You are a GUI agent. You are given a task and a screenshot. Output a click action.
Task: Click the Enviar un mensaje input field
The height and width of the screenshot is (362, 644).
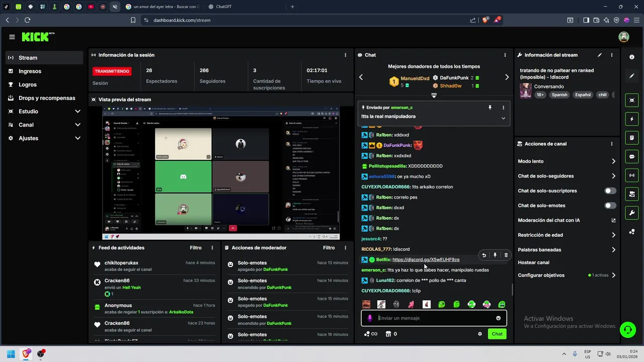(434, 318)
